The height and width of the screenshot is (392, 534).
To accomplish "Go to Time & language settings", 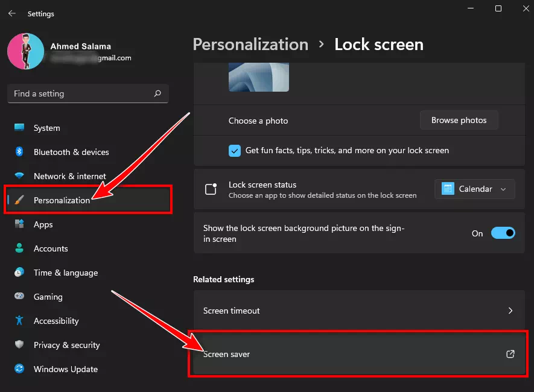I will click(x=88, y=273).
